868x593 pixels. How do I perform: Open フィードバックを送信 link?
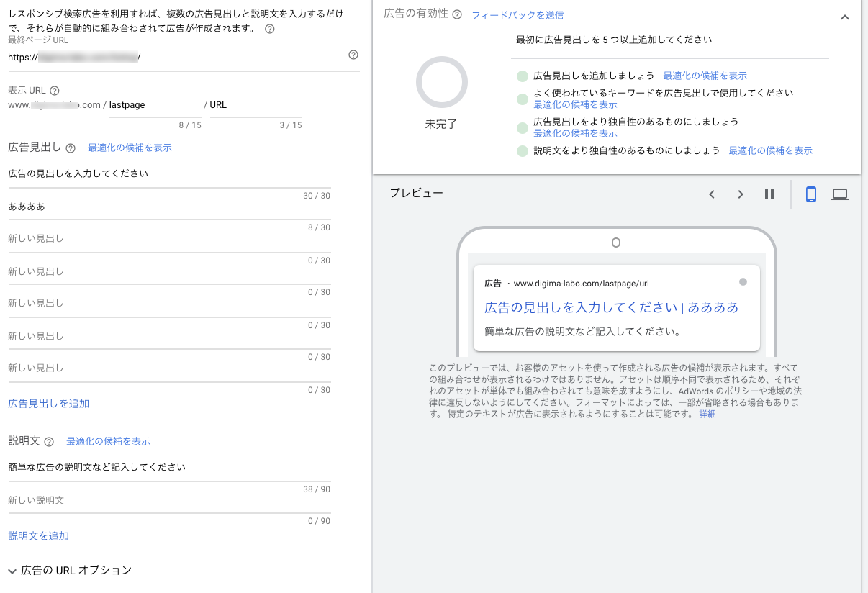pos(517,15)
